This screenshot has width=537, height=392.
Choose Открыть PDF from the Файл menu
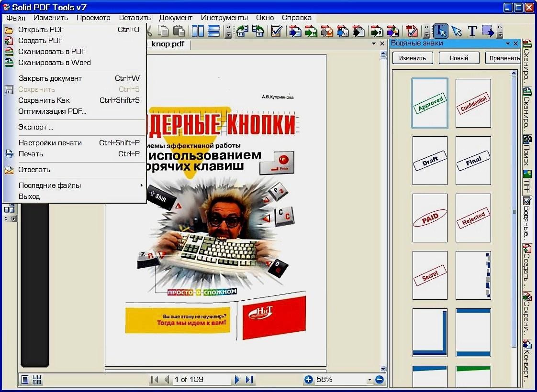pos(75,30)
